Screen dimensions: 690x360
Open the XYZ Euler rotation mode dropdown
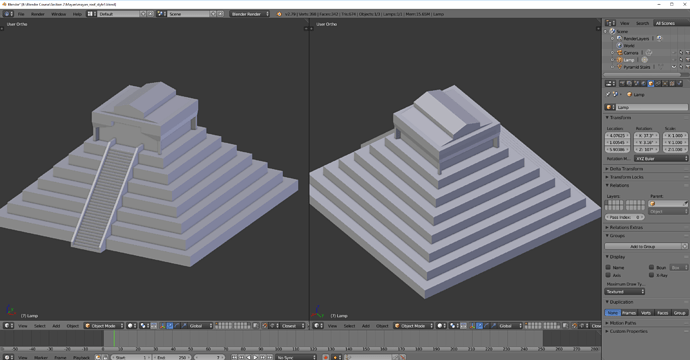[661, 158]
